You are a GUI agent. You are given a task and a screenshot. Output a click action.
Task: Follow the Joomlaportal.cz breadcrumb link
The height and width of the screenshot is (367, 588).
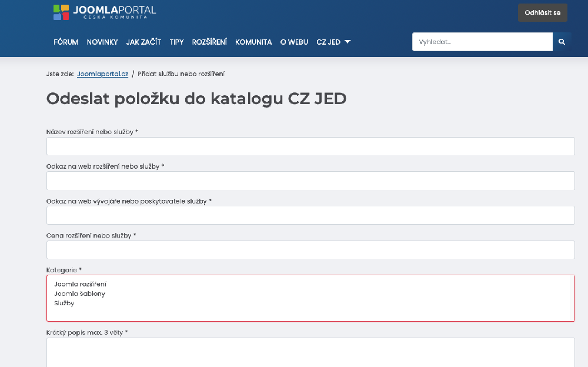click(x=102, y=74)
